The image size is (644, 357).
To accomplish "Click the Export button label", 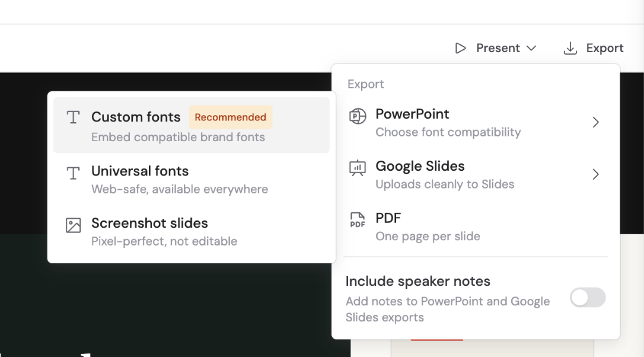I will 605,48.
